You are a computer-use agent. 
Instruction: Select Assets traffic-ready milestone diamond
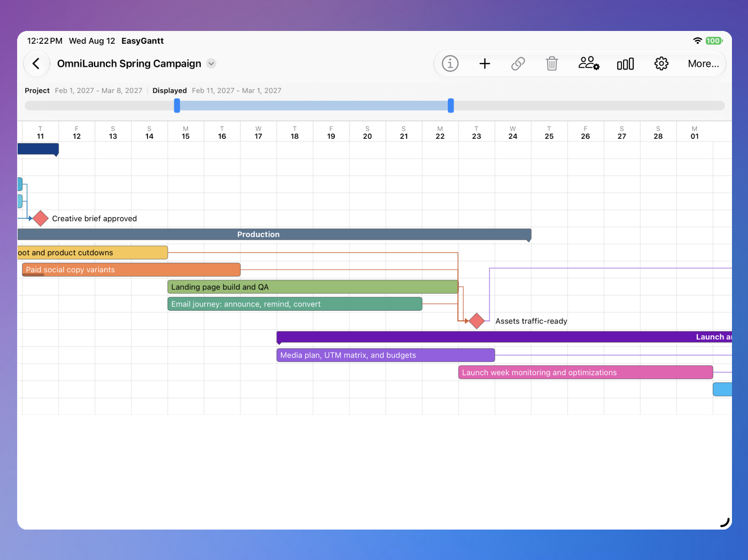(477, 321)
